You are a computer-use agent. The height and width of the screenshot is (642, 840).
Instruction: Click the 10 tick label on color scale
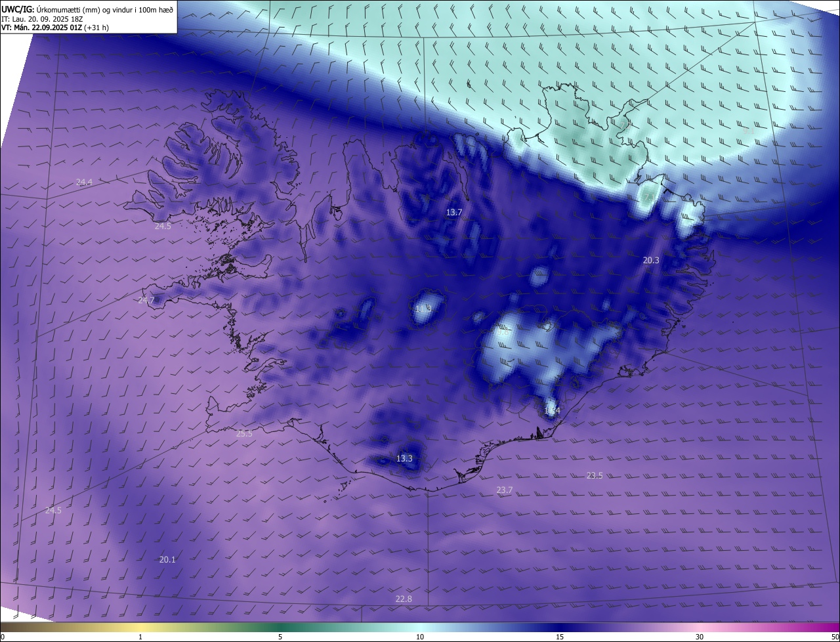click(x=420, y=637)
